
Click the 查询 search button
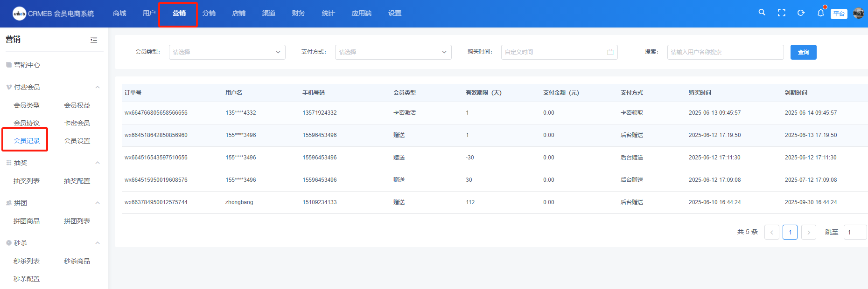click(x=804, y=52)
